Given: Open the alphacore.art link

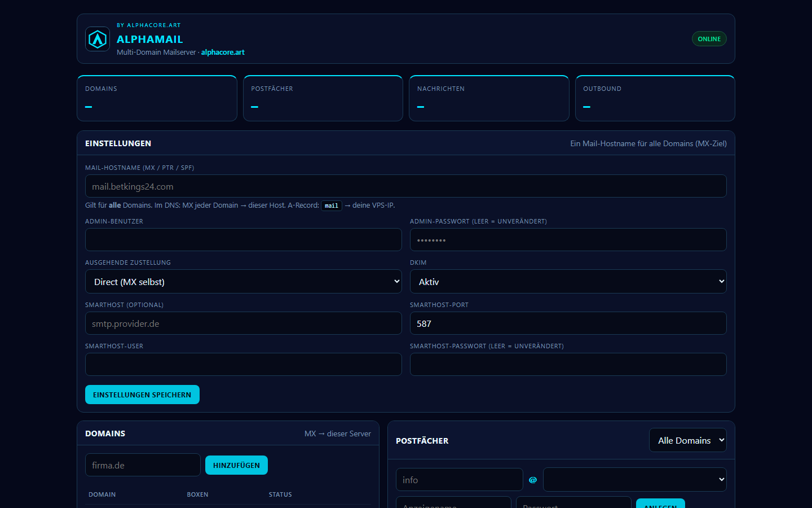Looking at the screenshot, I should 223,52.
